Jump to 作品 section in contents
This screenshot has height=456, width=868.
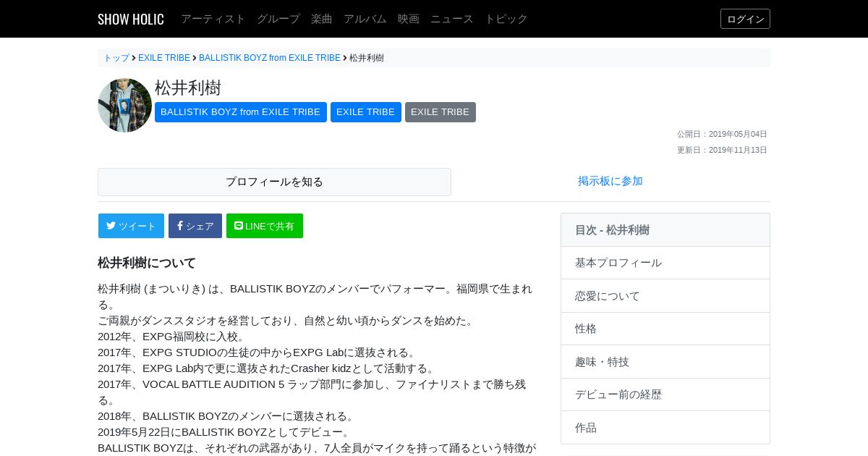(665, 428)
